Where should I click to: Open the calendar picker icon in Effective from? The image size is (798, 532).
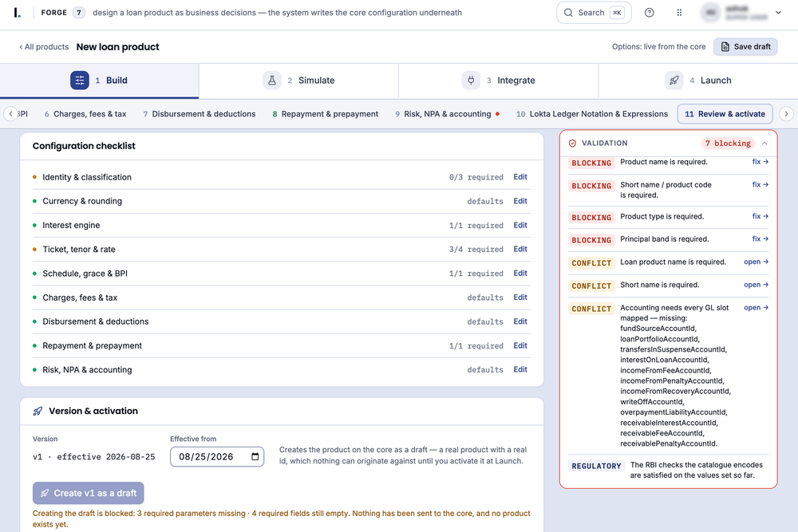(255, 457)
